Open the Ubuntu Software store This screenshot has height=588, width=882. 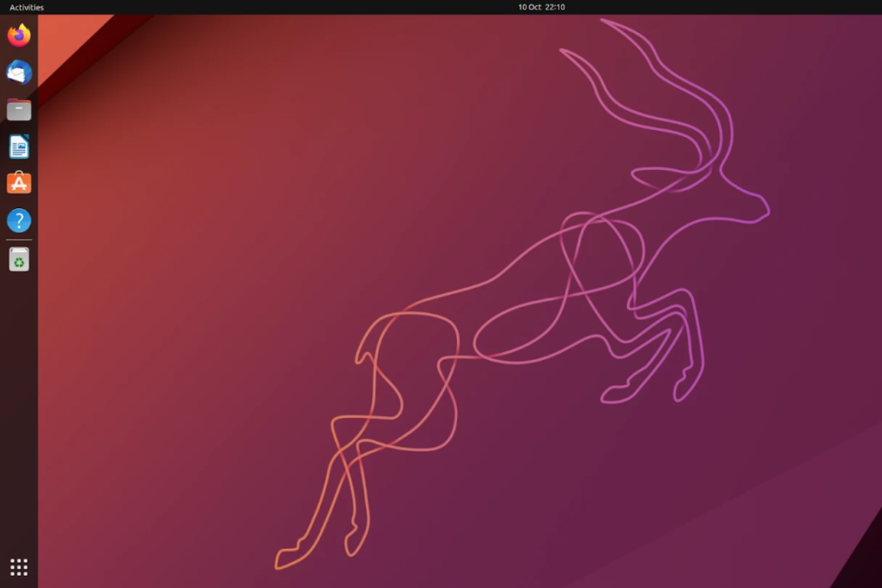tap(19, 183)
